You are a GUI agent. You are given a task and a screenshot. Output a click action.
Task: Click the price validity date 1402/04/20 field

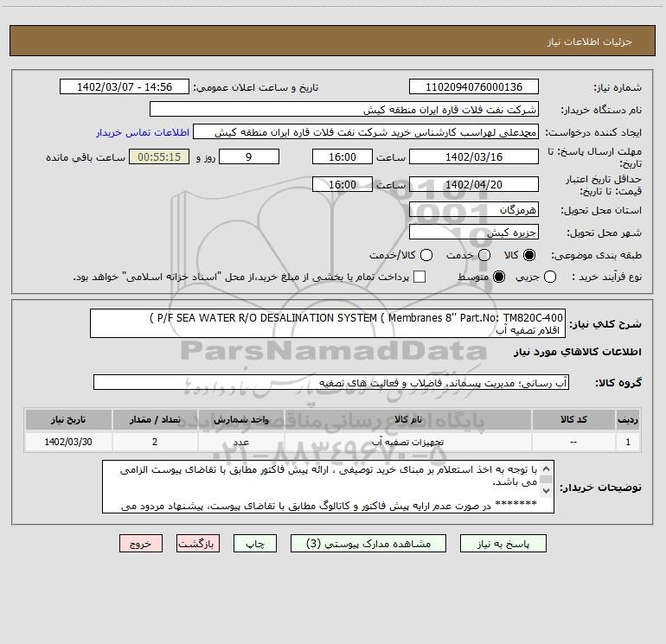point(474,184)
